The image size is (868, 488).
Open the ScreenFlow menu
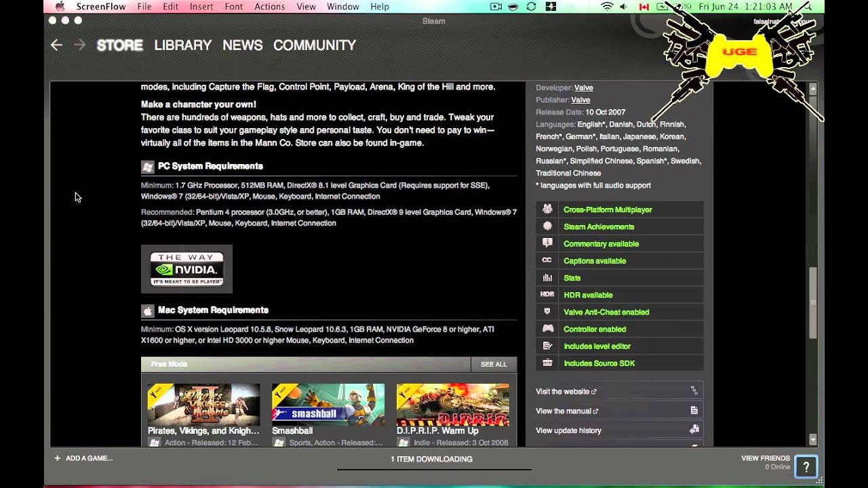(x=101, y=7)
